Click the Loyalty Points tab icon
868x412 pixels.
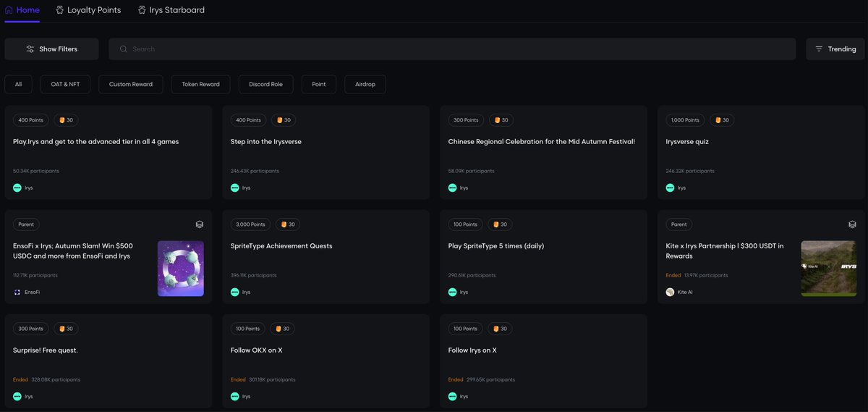coord(60,10)
